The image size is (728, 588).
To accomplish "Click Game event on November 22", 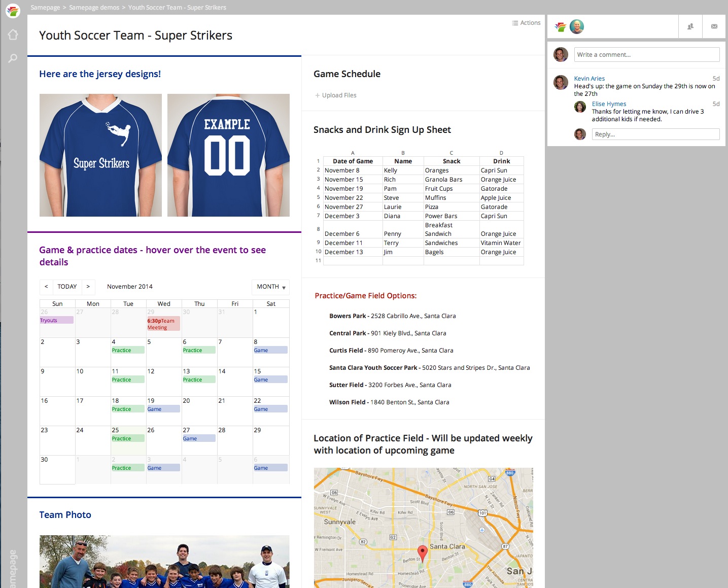I will (x=270, y=409).
